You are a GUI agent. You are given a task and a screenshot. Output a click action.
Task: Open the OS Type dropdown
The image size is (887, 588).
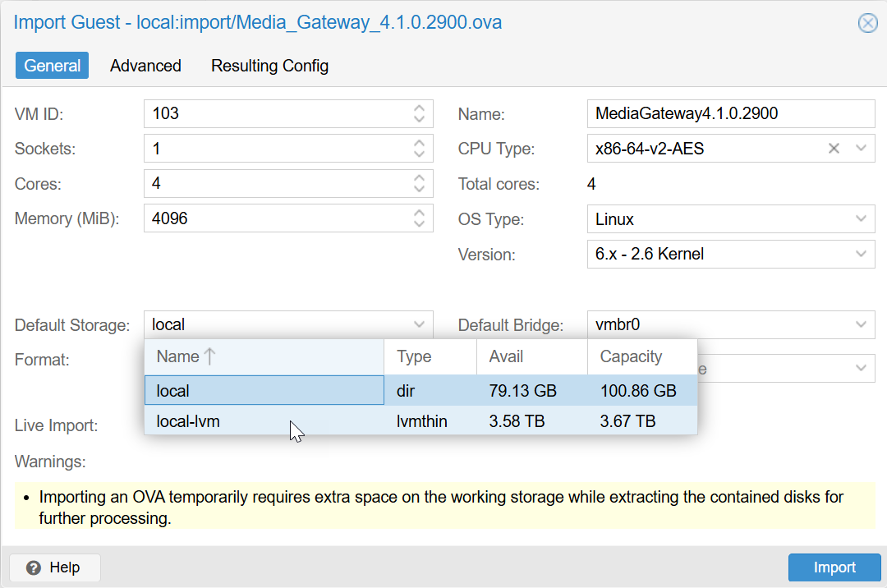click(x=859, y=219)
